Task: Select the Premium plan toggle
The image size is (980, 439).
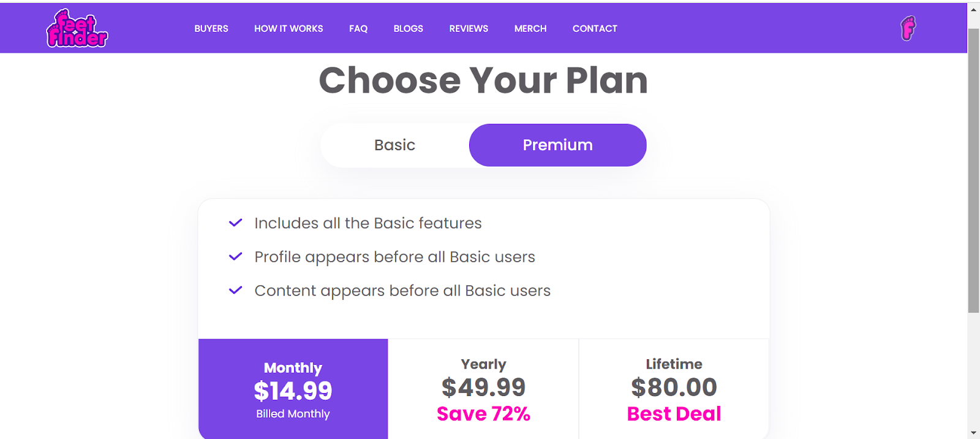Action: pos(557,145)
